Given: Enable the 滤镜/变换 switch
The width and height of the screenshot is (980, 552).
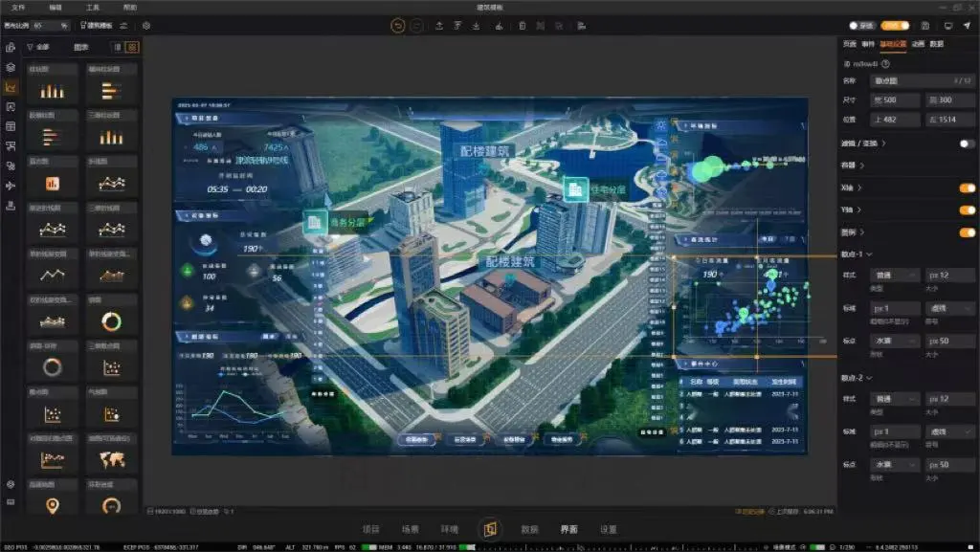Looking at the screenshot, I should 967,144.
